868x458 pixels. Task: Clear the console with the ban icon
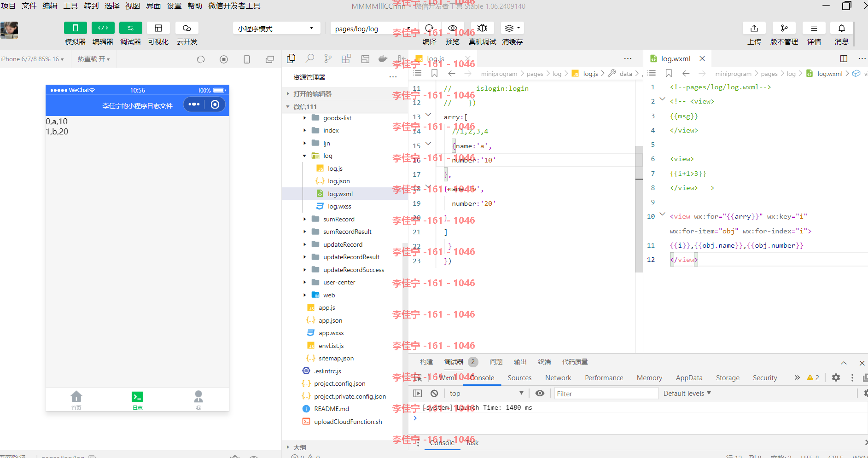[x=434, y=393]
